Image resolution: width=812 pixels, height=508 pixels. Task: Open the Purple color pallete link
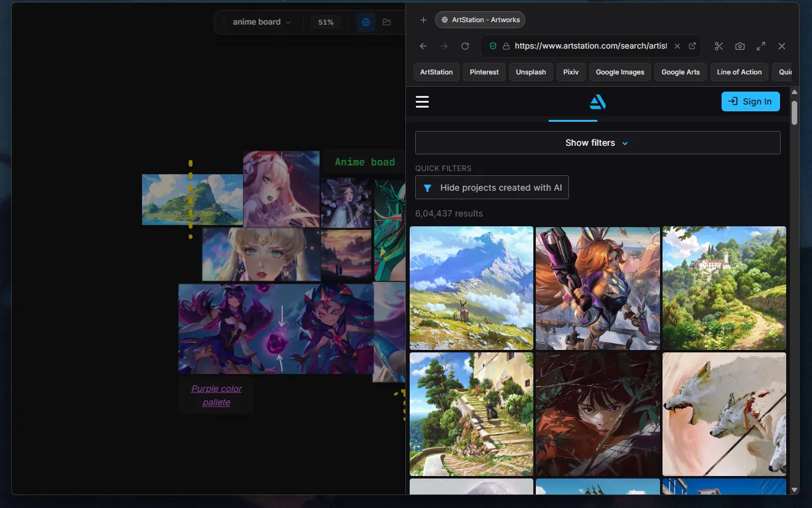(x=217, y=395)
